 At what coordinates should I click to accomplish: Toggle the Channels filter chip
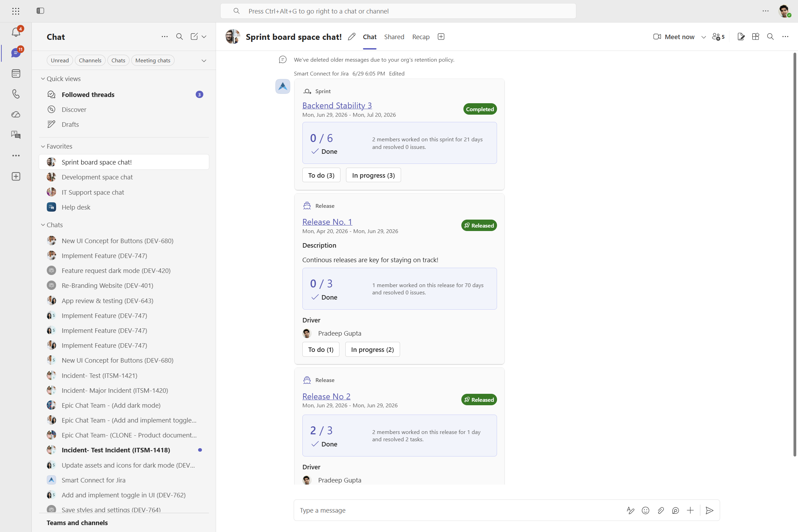pyautogui.click(x=90, y=60)
